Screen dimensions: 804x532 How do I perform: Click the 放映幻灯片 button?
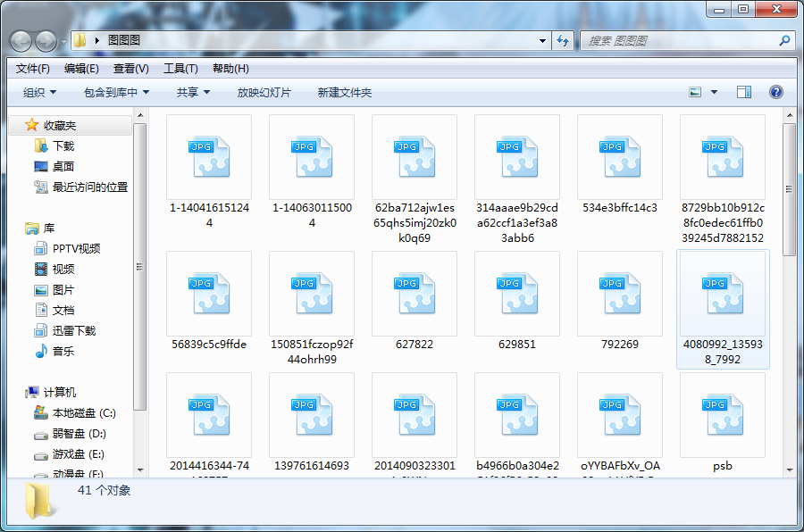(x=264, y=93)
